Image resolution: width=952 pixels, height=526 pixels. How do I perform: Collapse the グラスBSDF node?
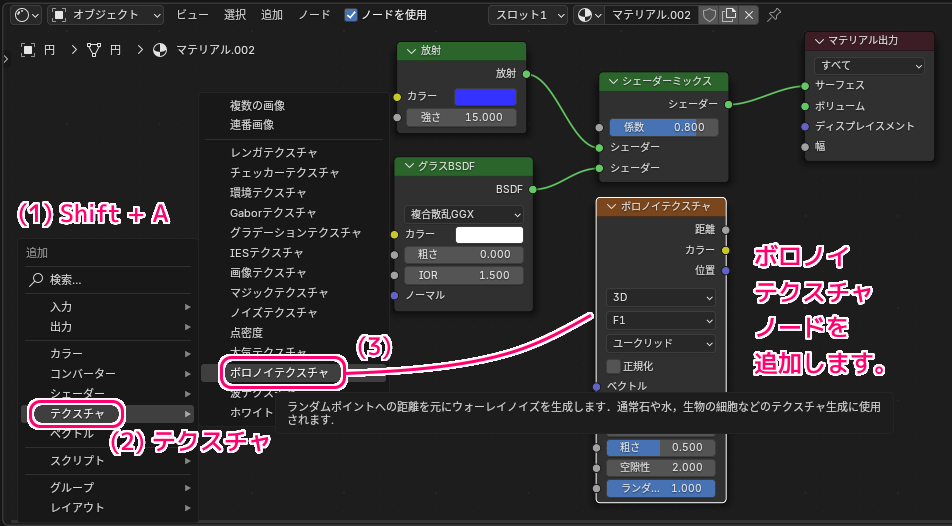pyautogui.click(x=409, y=166)
